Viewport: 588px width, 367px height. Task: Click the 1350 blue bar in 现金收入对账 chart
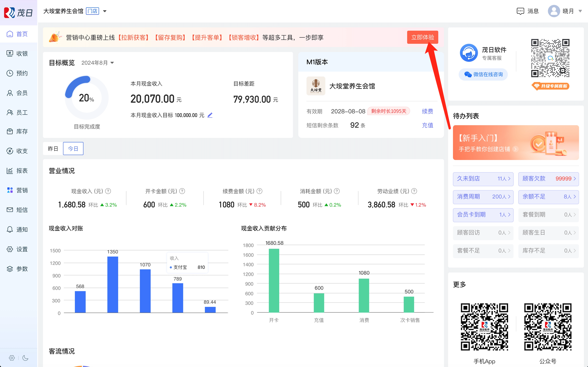[113, 285]
